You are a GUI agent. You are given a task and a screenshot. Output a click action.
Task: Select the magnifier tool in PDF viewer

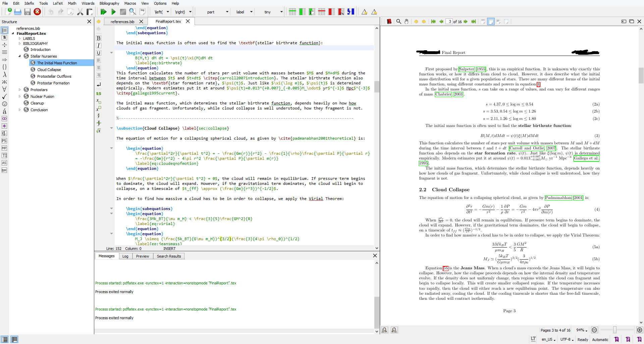click(x=398, y=21)
